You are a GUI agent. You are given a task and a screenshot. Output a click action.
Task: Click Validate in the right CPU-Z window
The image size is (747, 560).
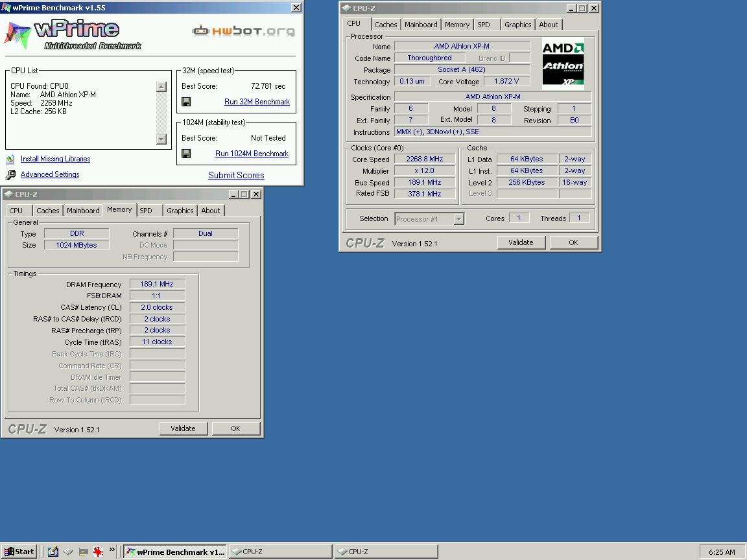521,242
